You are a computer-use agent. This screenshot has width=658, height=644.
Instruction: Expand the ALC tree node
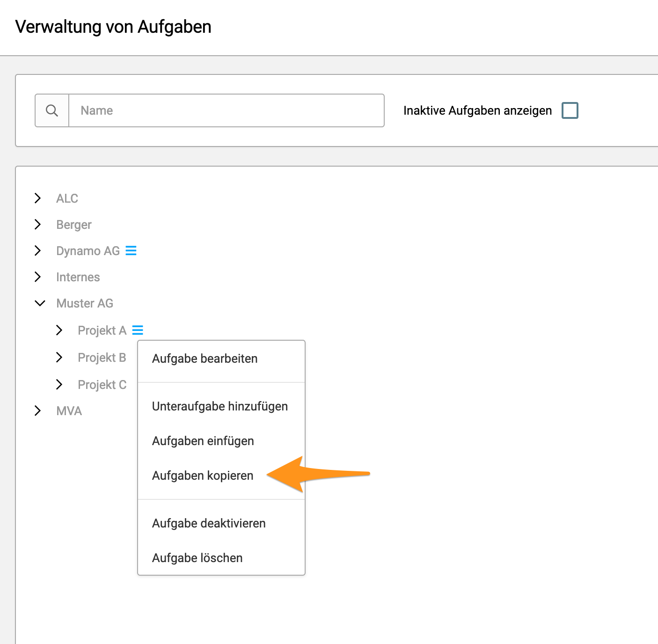tap(38, 198)
